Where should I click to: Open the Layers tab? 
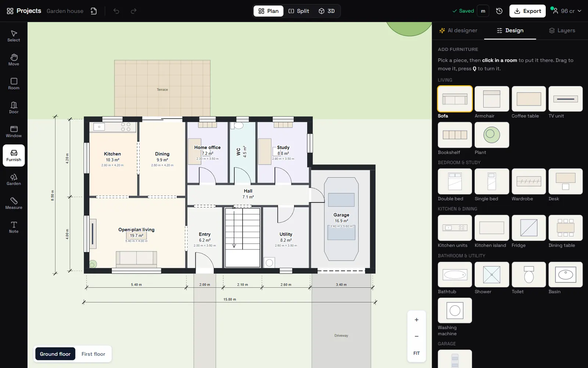562,31
